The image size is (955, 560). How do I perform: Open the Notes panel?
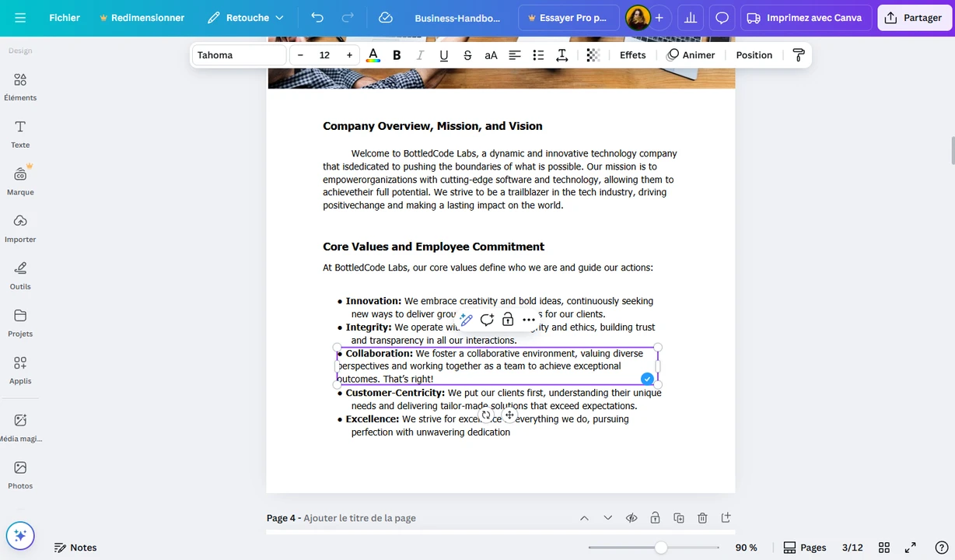(x=75, y=548)
